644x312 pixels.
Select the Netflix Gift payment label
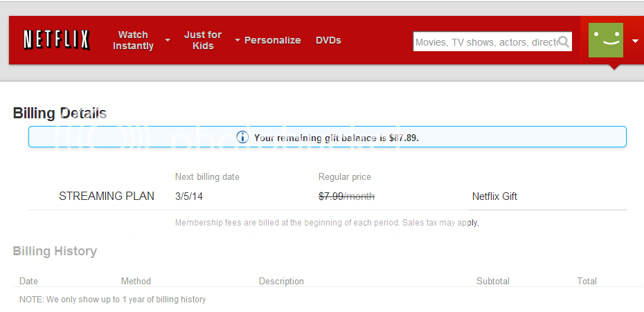point(494,196)
